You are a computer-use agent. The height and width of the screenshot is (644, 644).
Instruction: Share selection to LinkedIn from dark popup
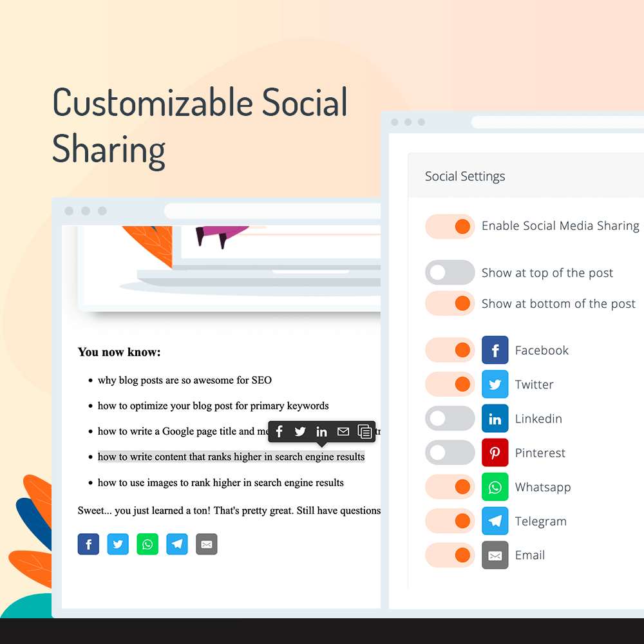321,431
